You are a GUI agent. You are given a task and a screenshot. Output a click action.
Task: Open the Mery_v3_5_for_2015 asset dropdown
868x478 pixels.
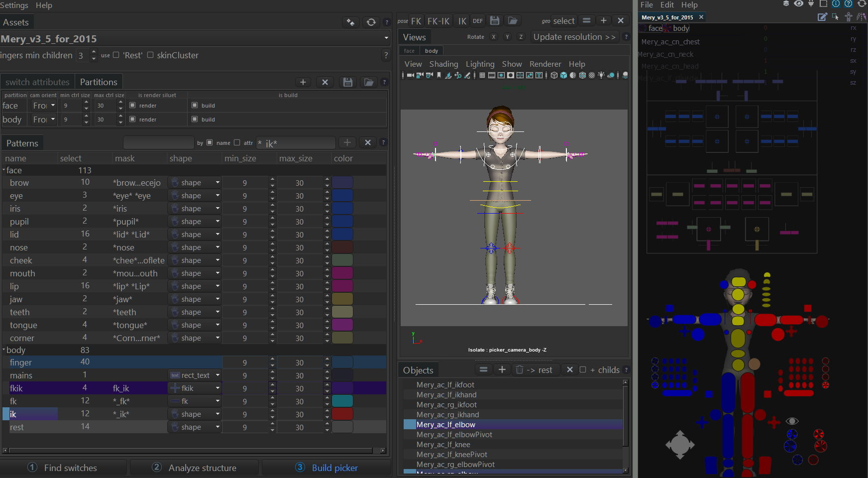(x=386, y=38)
